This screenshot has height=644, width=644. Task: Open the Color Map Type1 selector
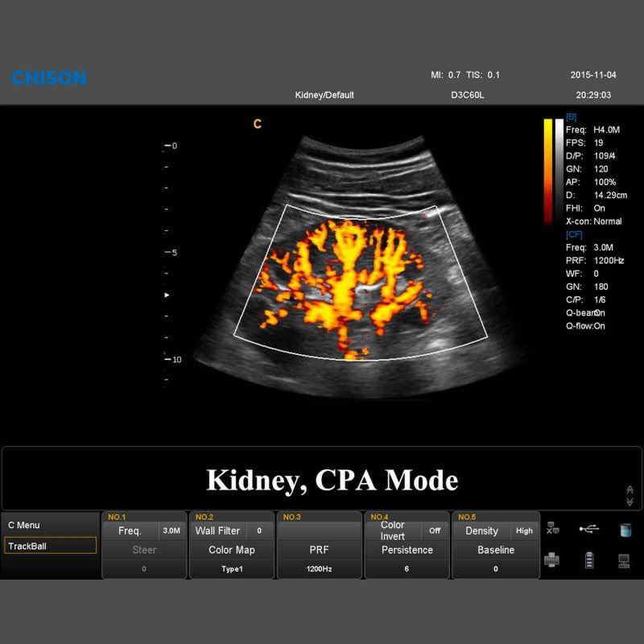(231, 551)
